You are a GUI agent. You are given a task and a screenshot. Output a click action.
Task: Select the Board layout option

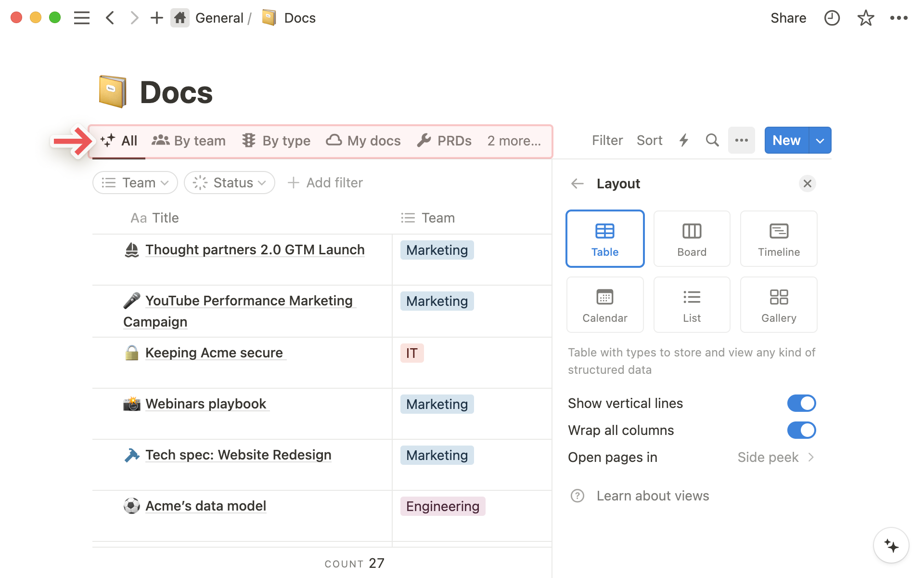coord(692,238)
